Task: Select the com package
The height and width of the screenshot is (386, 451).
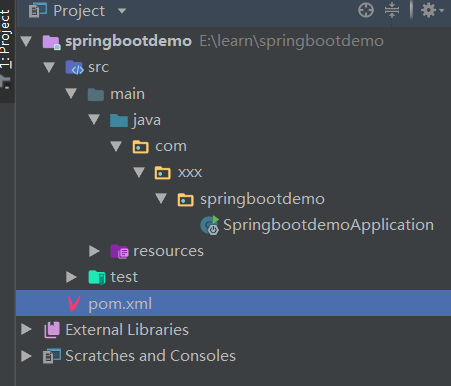Action: [x=171, y=146]
